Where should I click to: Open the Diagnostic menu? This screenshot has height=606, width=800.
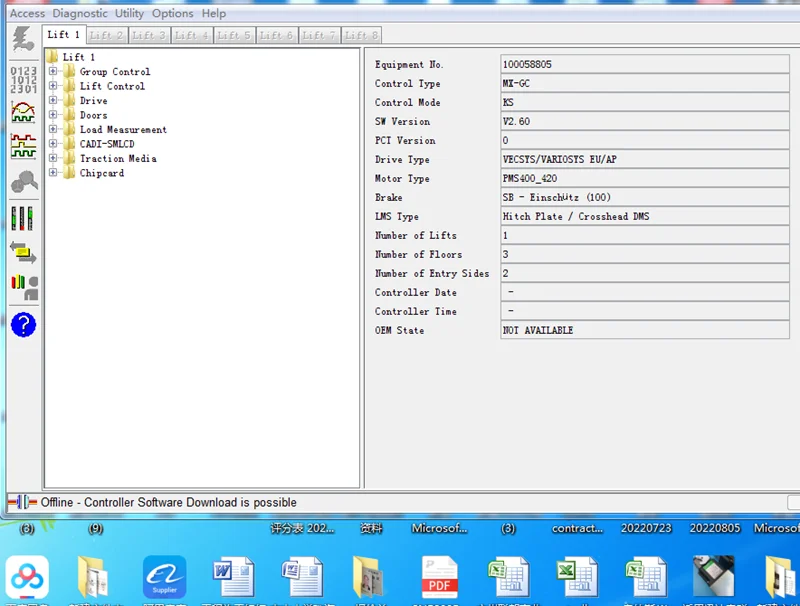click(x=80, y=13)
